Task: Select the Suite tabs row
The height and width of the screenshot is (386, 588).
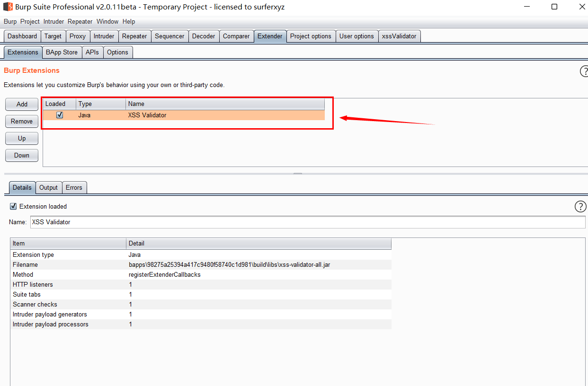Action: pyautogui.click(x=201, y=295)
